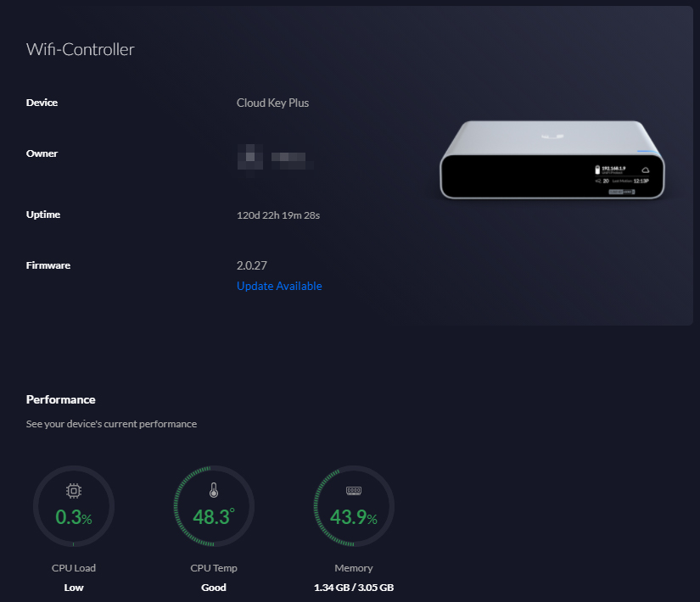Click the Firmware row label
This screenshot has width=700, height=602.
(x=48, y=265)
